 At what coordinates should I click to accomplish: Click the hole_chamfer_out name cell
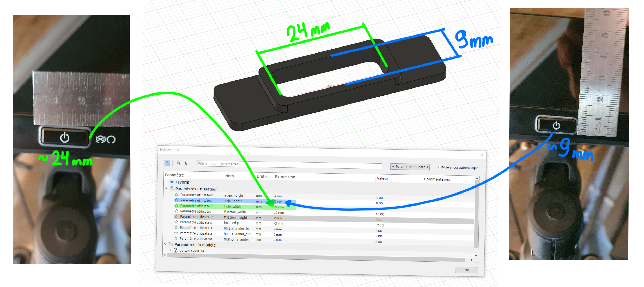(x=237, y=234)
